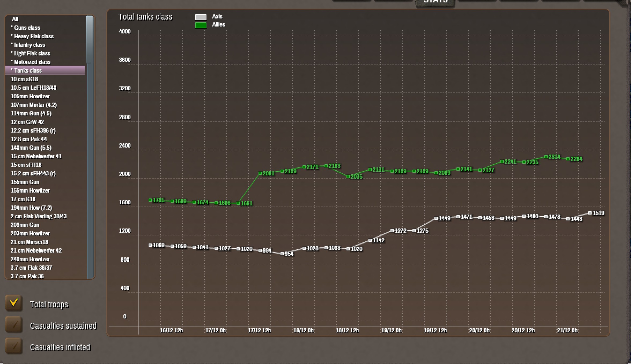Pick 2 cm Flak Vierling 38/43
The image size is (631, 364).
pos(38,216)
